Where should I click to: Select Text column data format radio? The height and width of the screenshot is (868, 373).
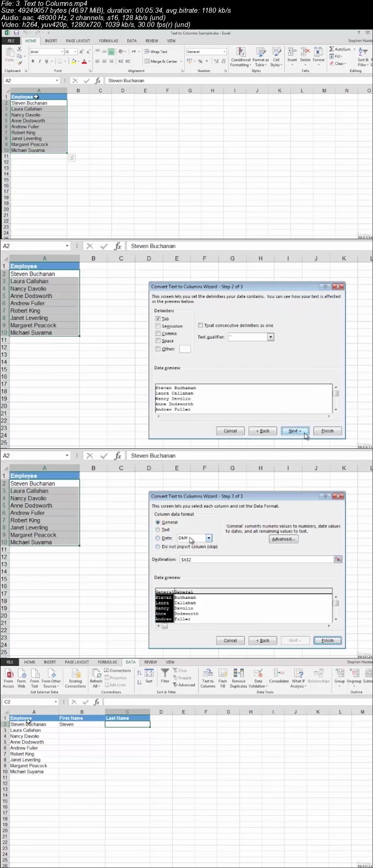(x=158, y=529)
